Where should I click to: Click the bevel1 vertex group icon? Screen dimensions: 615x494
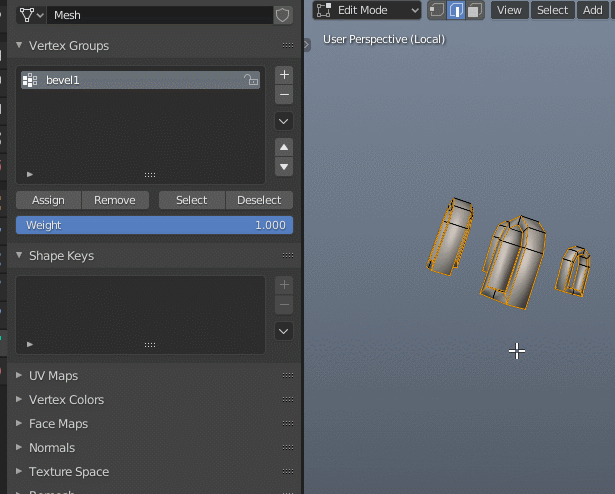(30, 80)
